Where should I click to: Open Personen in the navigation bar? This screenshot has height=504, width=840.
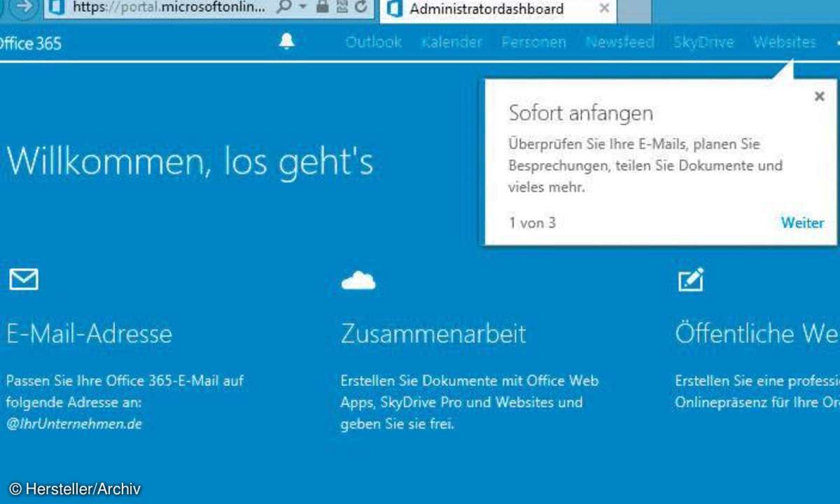pyautogui.click(x=533, y=42)
